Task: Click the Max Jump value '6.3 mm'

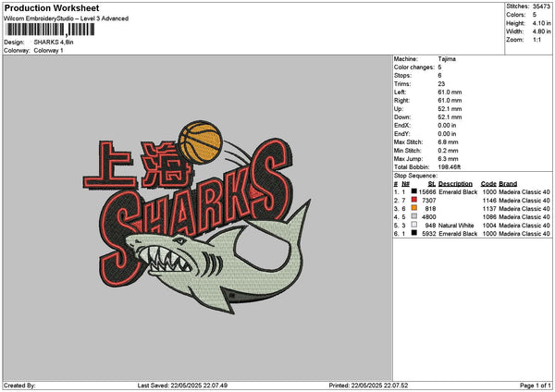Action: pos(448,159)
